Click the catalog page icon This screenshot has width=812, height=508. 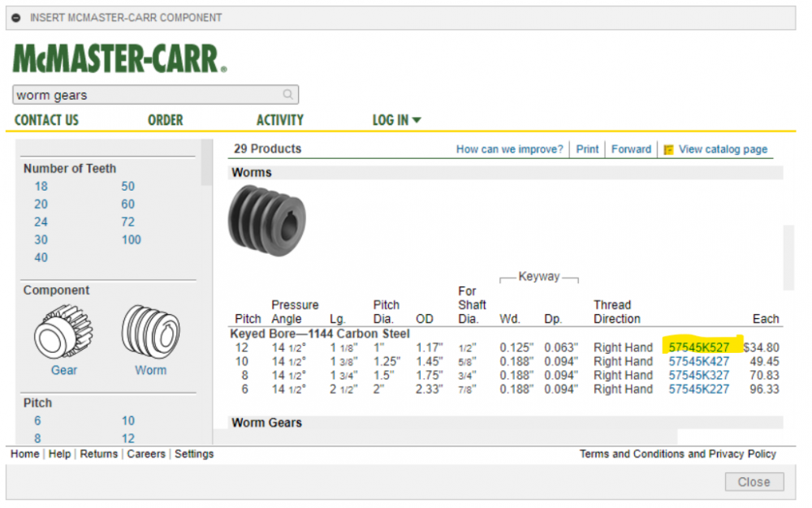click(668, 149)
